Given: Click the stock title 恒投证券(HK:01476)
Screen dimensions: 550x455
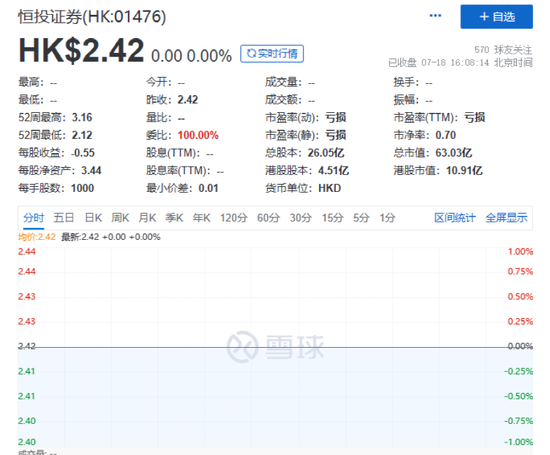Looking at the screenshot, I should [x=92, y=17].
